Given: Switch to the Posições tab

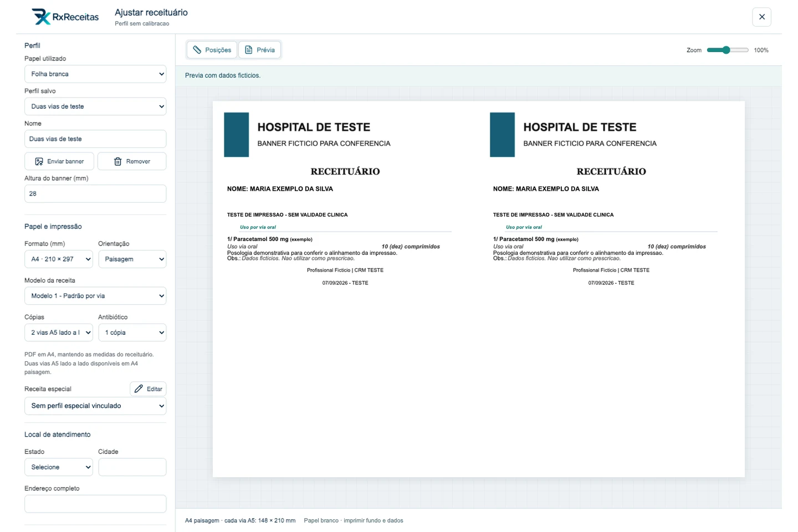Looking at the screenshot, I should (x=212, y=50).
